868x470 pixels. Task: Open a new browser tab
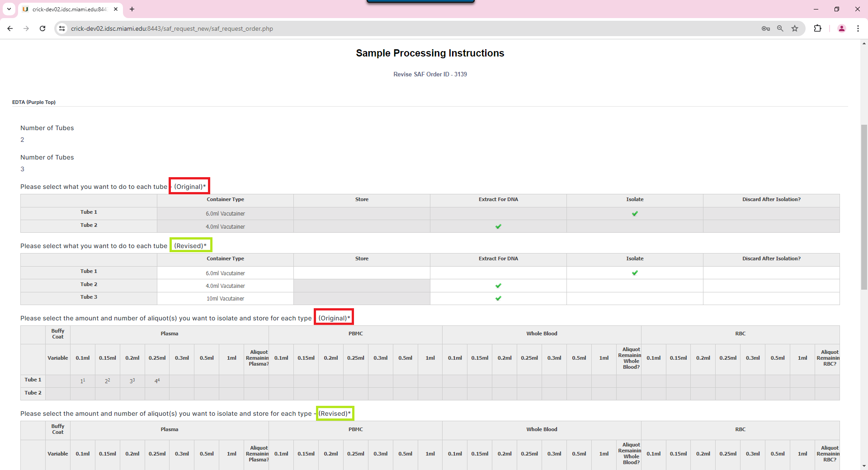(x=132, y=9)
